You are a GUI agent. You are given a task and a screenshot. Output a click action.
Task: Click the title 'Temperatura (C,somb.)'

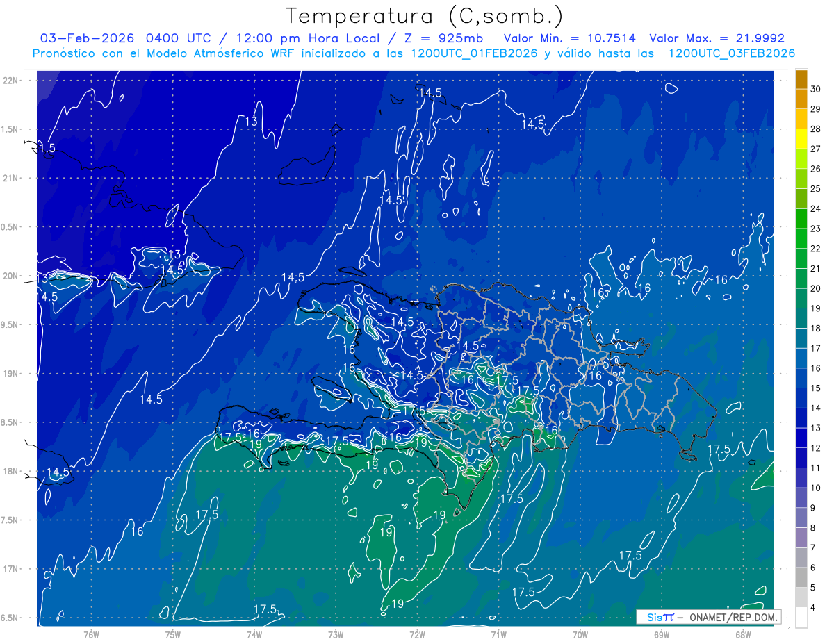coord(425,17)
